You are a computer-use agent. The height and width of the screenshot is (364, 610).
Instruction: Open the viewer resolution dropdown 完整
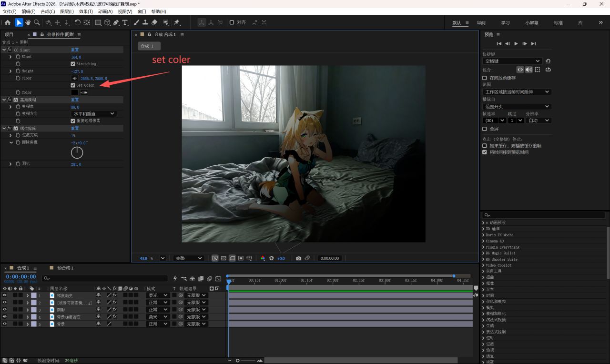coord(188,258)
